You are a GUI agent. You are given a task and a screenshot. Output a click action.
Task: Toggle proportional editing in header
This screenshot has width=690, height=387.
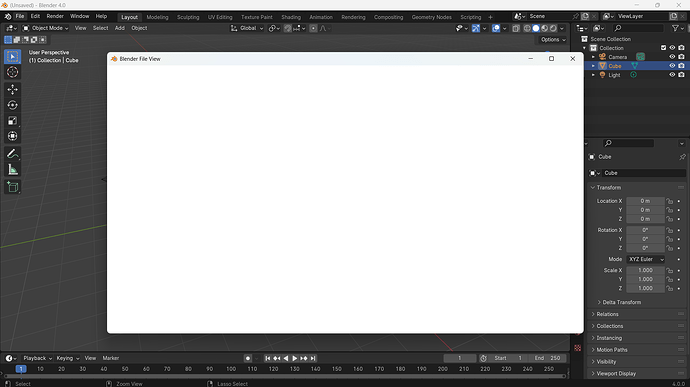point(313,28)
